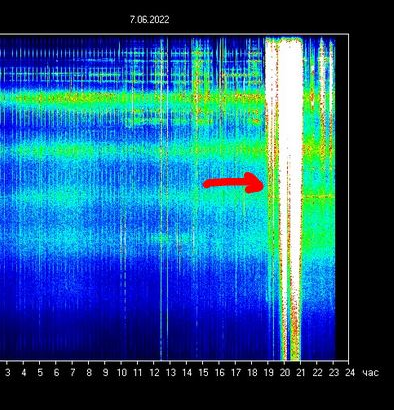Click hour 9 tick label
Viewport: 394px width, 410px height.
click(105, 372)
